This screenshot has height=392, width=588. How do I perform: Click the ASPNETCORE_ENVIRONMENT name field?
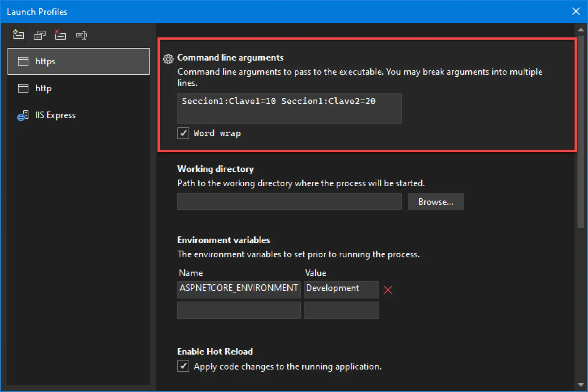point(239,290)
